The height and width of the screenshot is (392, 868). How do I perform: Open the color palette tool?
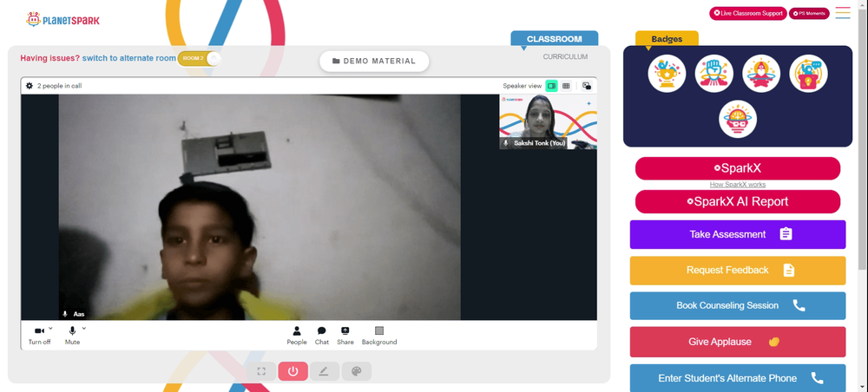tap(357, 371)
